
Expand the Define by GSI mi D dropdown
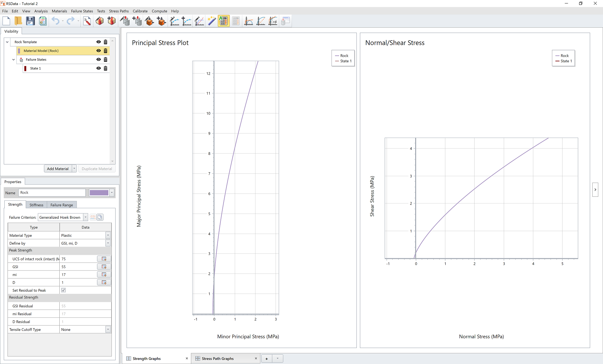coord(108,243)
